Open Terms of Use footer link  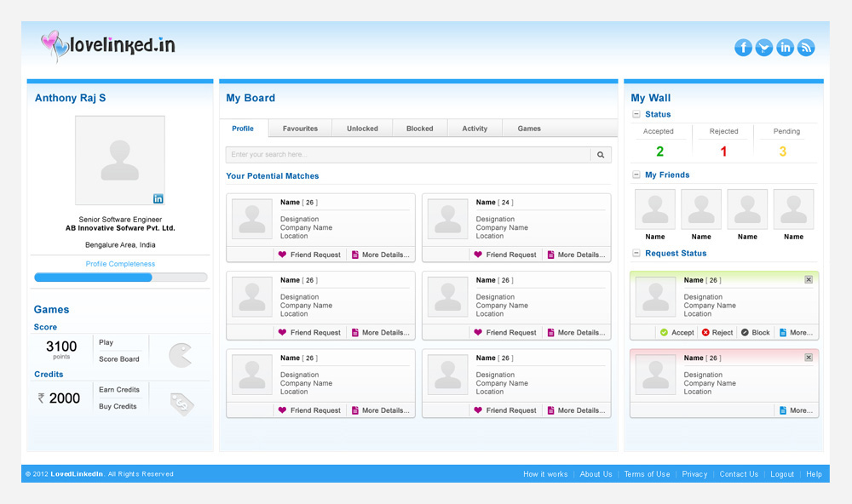(647, 474)
